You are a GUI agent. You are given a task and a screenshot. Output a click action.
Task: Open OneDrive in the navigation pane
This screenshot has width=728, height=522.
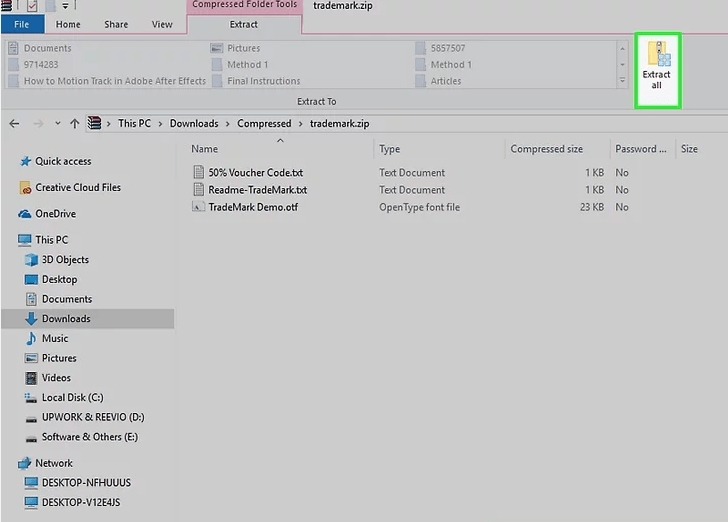(x=55, y=213)
